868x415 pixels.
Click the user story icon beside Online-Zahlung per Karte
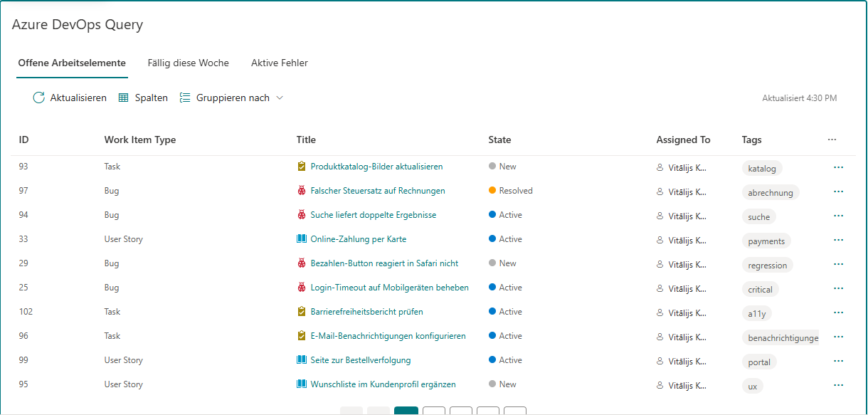point(302,239)
